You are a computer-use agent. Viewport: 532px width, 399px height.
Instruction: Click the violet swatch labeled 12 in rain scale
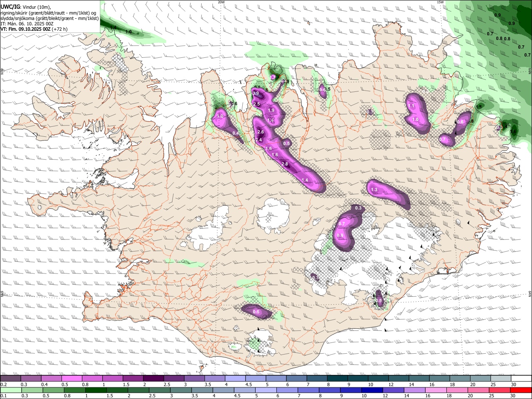pos(393,390)
